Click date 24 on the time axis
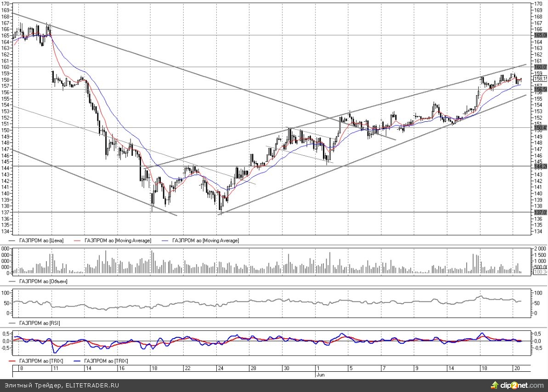 point(220,368)
